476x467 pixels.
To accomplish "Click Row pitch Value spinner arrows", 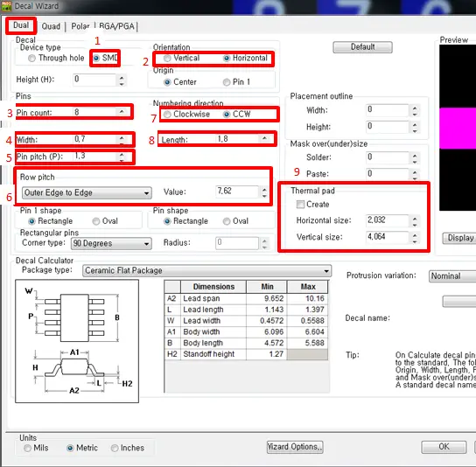I will point(264,192).
